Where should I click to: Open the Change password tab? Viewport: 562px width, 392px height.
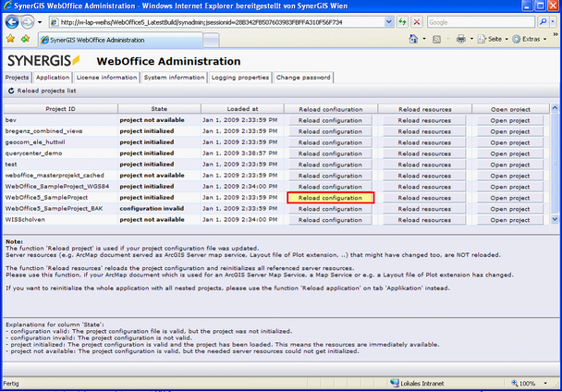(303, 78)
